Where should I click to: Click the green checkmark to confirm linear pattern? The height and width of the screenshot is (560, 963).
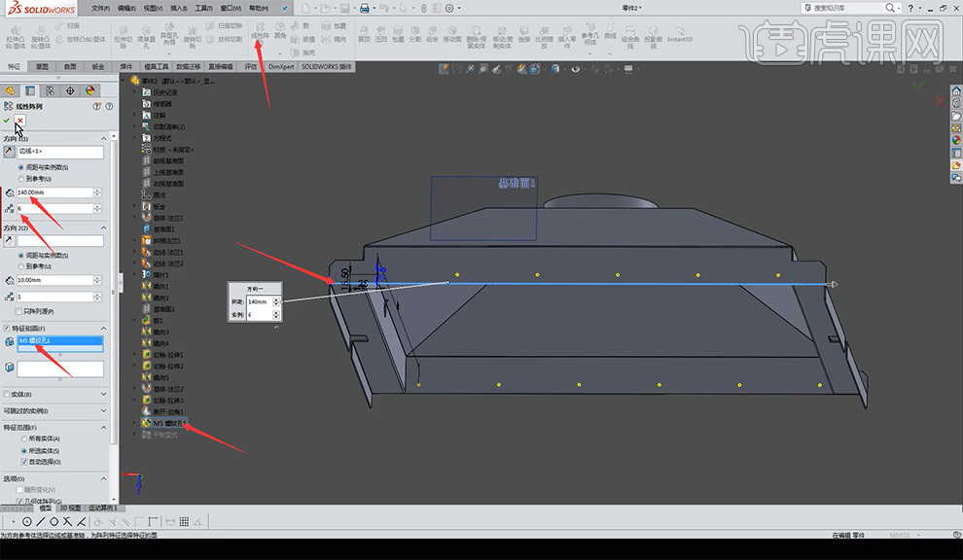tap(8, 120)
